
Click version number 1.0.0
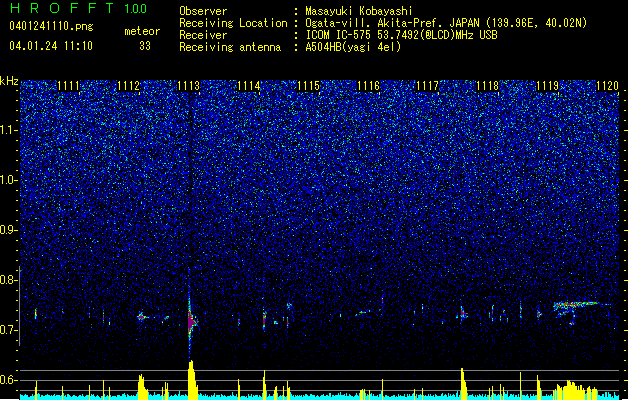136,9
